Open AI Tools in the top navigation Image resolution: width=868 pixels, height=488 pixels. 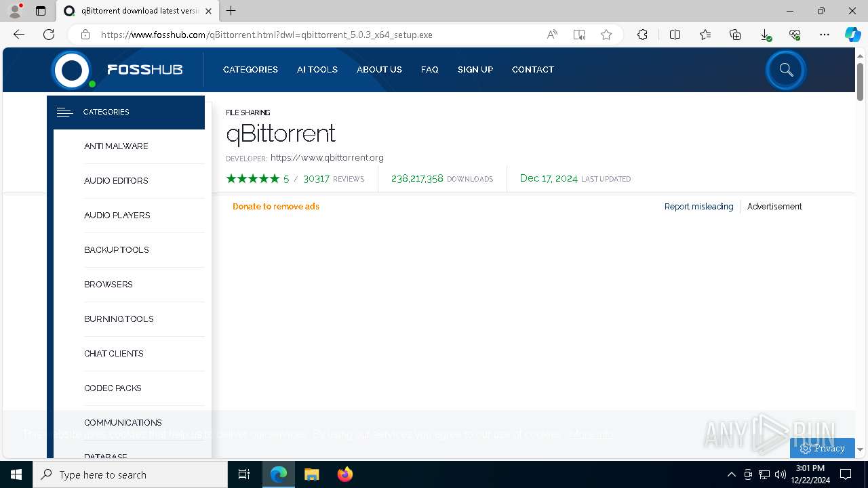pos(317,70)
